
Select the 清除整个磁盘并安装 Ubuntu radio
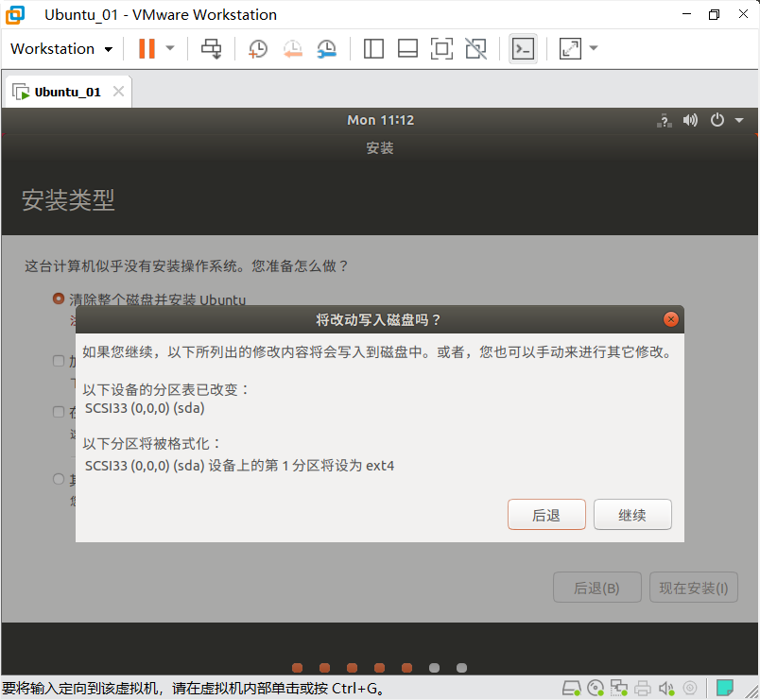click(x=59, y=299)
